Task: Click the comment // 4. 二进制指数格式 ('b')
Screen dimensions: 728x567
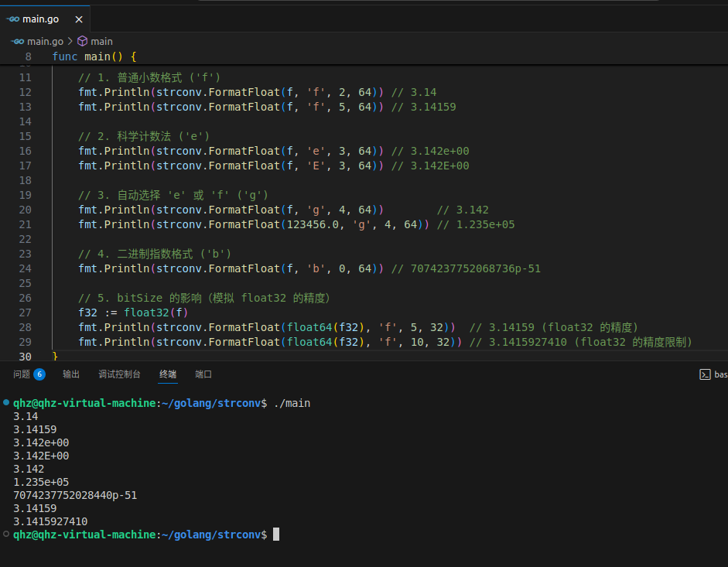Action: tap(155, 254)
